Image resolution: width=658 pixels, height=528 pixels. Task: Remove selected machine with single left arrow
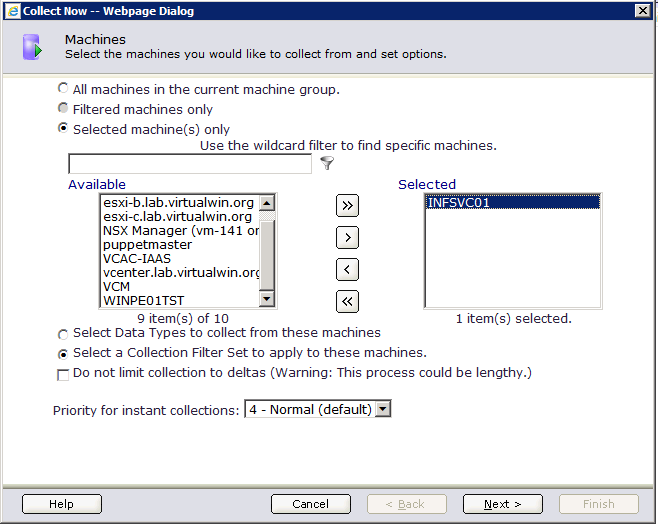click(347, 269)
